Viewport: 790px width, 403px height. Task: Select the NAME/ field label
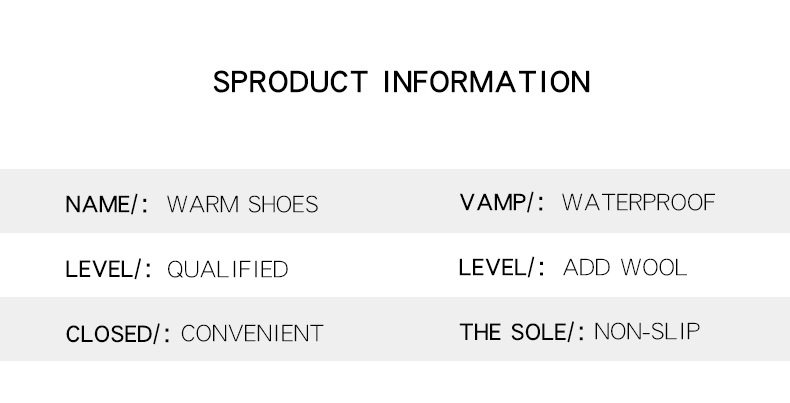[104, 205]
